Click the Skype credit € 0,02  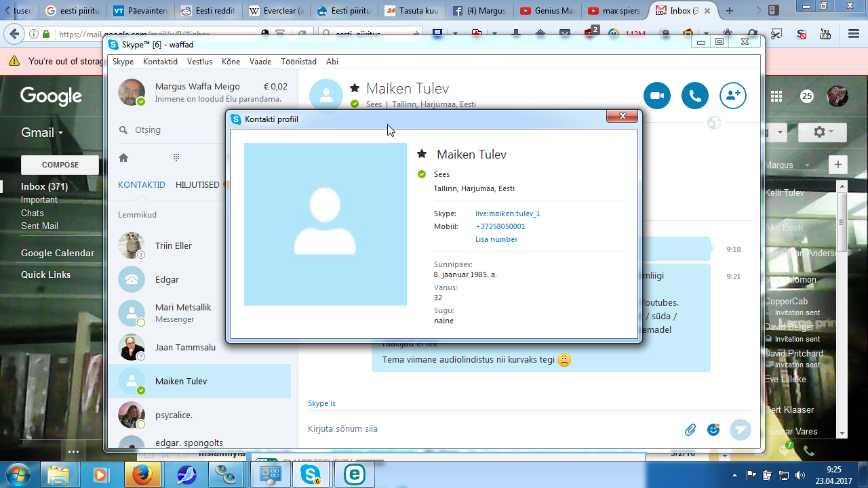pyautogui.click(x=275, y=87)
